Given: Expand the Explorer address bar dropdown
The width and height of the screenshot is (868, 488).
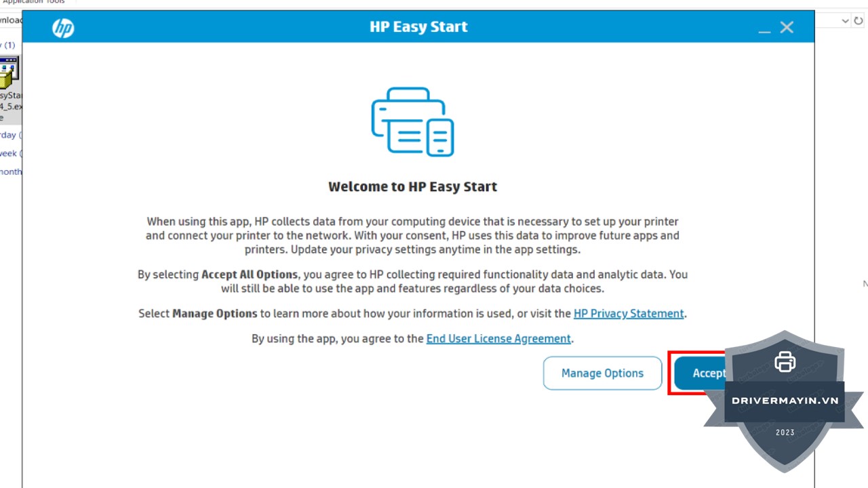Looking at the screenshot, I should point(845,21).
